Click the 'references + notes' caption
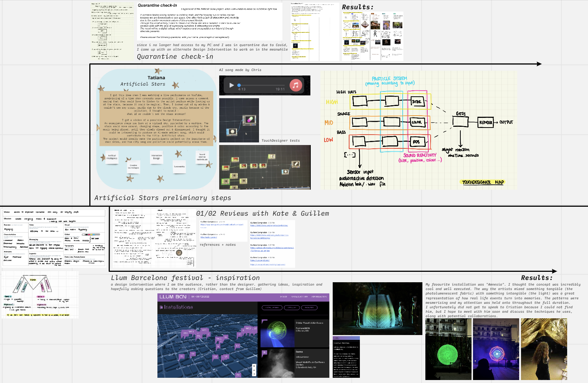The width and height of the screenshot is (588, 383). pos(218,245)
